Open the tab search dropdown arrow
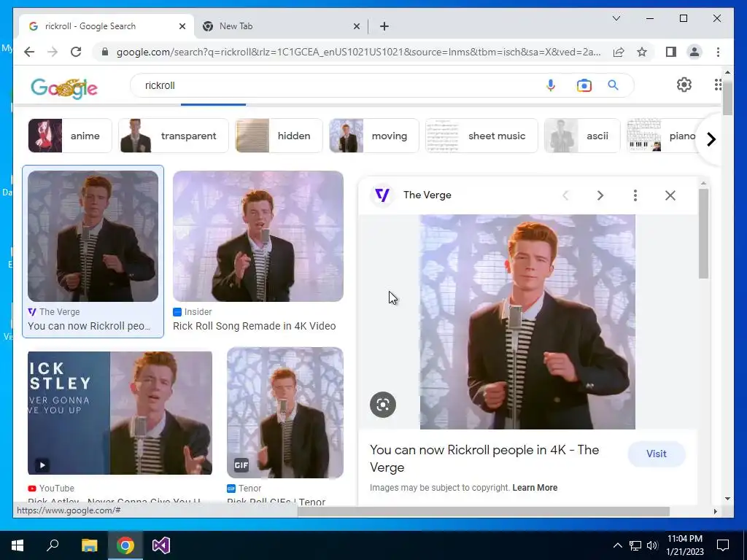 point(616,18)
